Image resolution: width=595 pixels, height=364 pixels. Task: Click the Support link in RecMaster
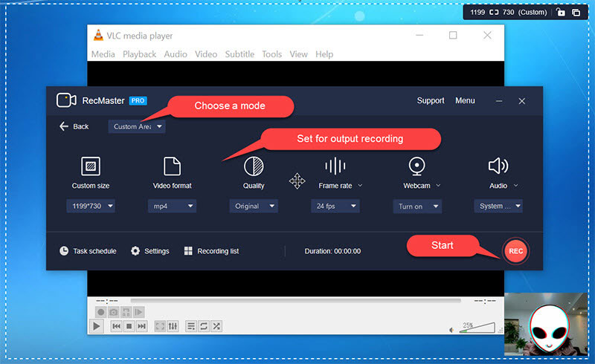[431, 100]
